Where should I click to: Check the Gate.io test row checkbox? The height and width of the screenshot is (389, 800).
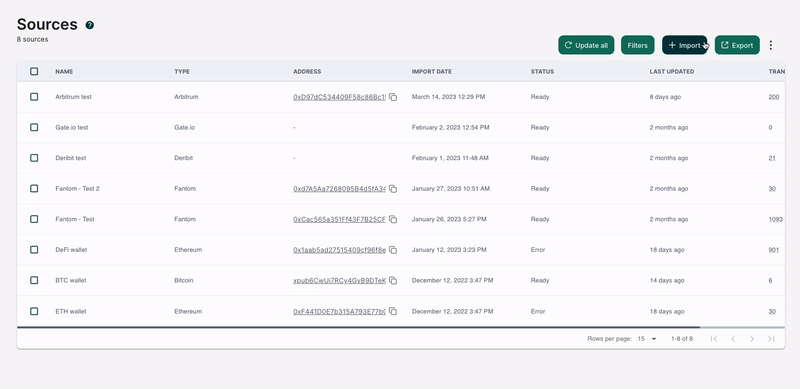click(x=34, y=127)
